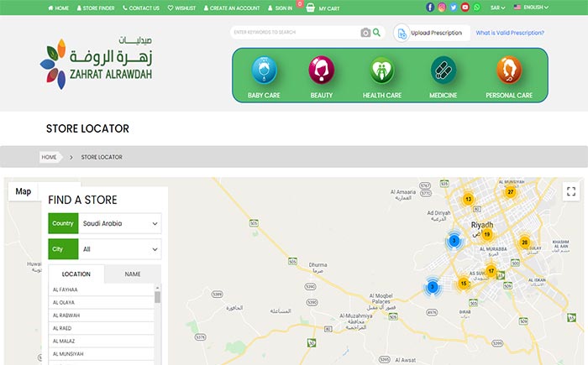Click the Riyadh label on map
The height and width of the screenshot is (365, 588).
482,225
